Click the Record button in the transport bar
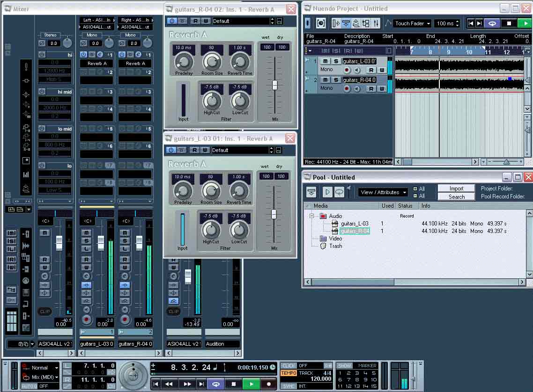Viewport: 533px width, 392px height. click(x=269, y=384)
